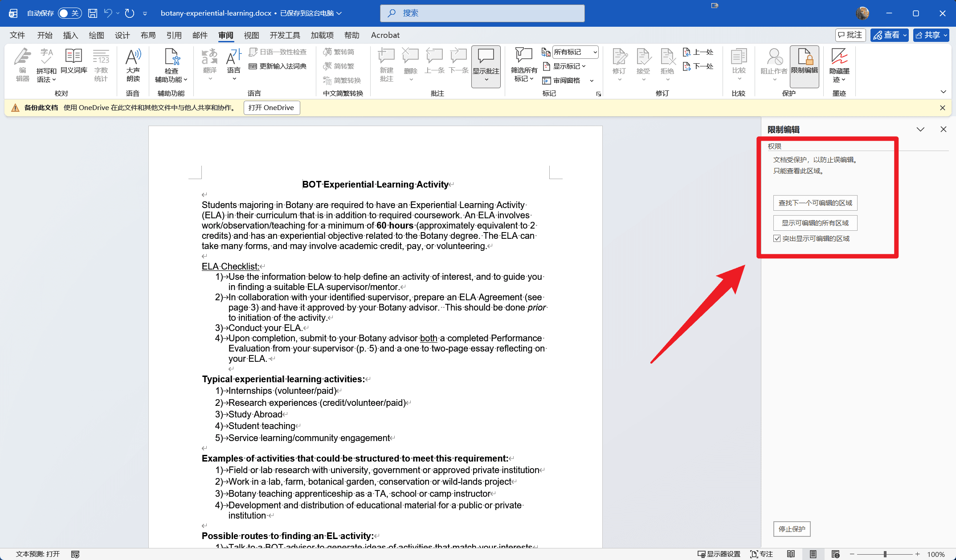Toggle the 自动保存 AutoSave switch
The height and width of the screenshot is (560, 956).
coord(69,13)
